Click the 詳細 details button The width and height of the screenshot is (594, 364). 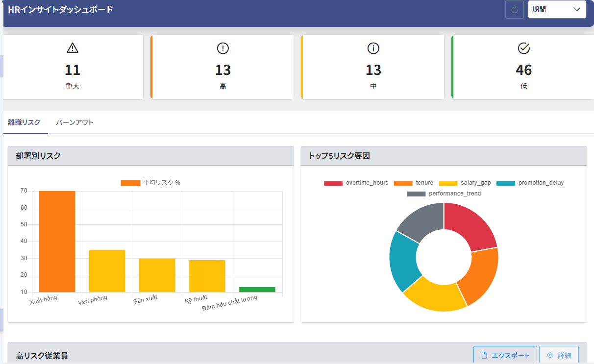point(559,355)
